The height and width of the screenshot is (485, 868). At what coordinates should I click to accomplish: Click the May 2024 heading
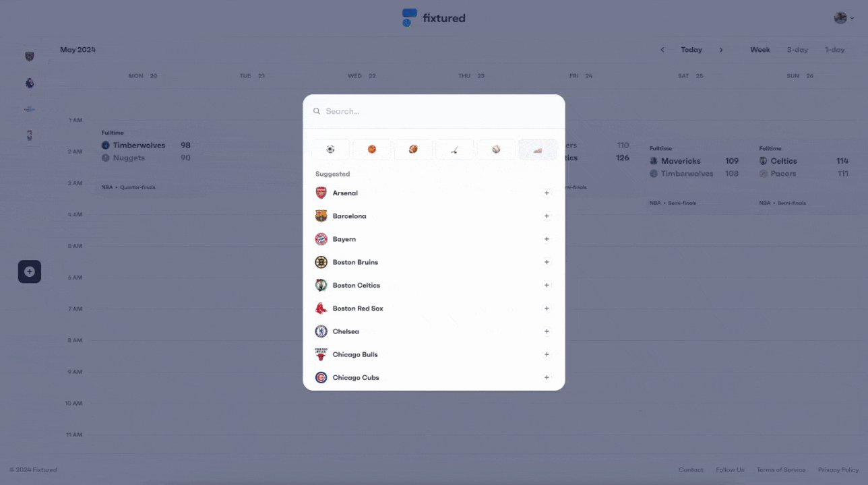77,50
